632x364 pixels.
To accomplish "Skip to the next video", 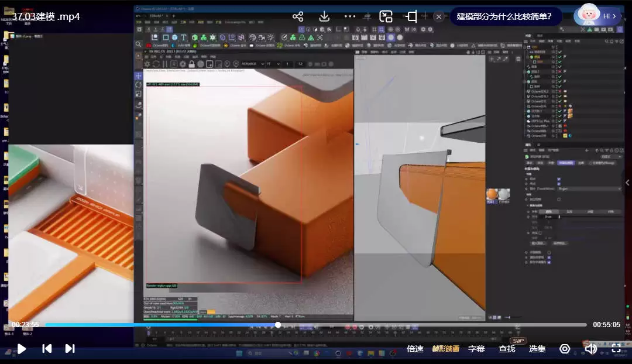I will (x=70, y=349).
